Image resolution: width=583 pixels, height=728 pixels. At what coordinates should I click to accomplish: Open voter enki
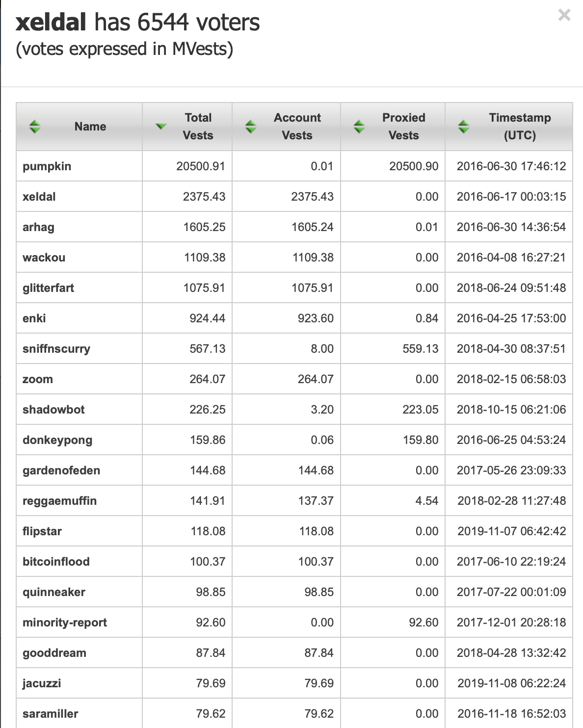click(x=34, y=318)
